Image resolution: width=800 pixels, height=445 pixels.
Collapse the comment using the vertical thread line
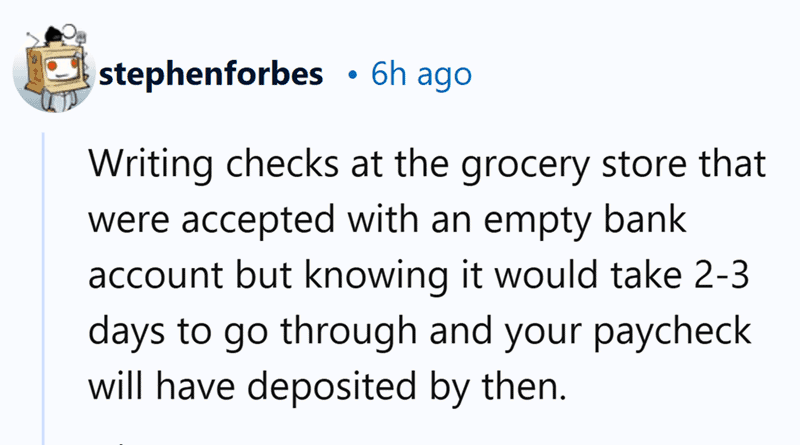click(x=43, y=288)
